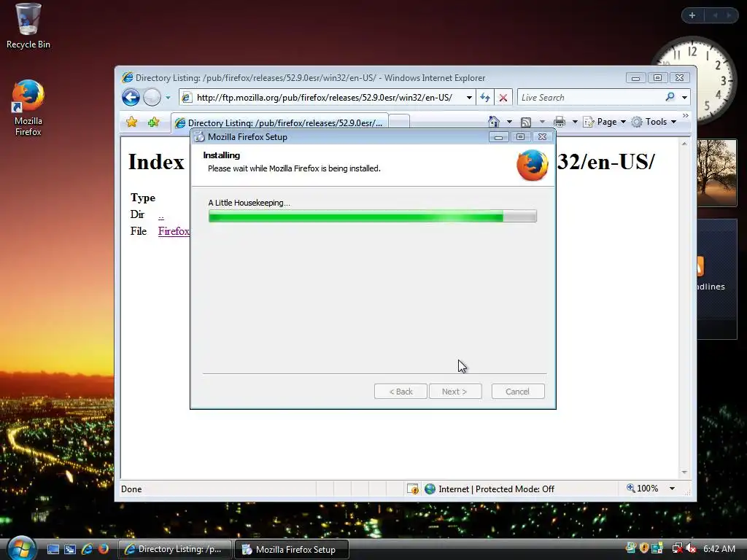Screen dimensions: 747x560
Task: Click the Firefox logo in the setup dialog
Action: (x=532, y=165)
